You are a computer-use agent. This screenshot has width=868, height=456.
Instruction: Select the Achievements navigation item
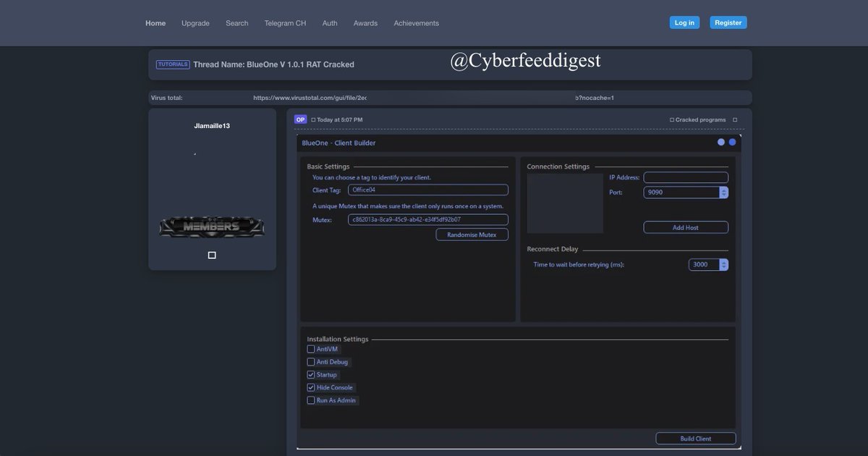pyautogui.click(x=416, y=21)
